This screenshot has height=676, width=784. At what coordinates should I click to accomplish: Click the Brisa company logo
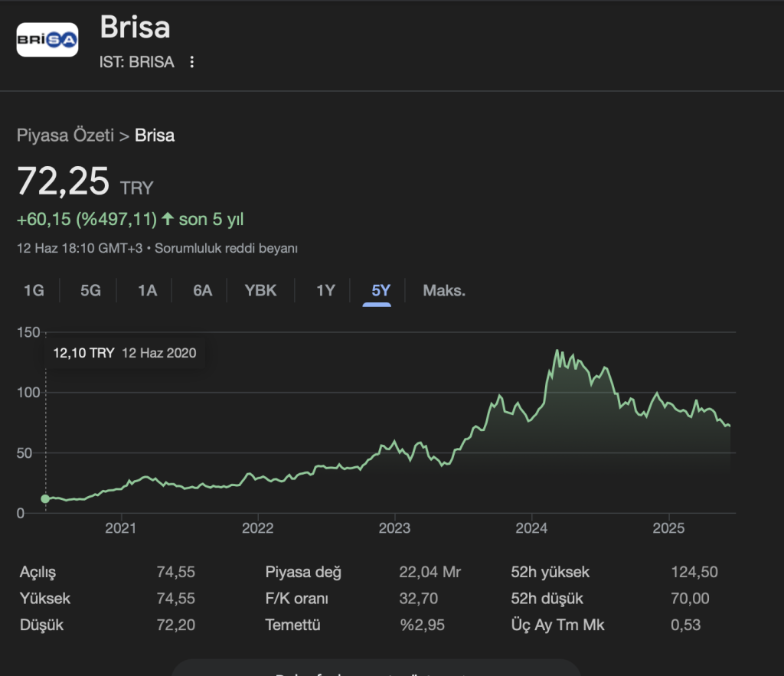pyautogui.click(x=47, y=40)
